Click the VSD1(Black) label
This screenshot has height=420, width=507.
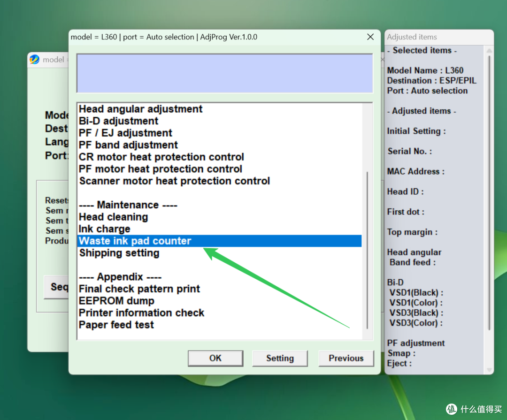coord(416,293)
